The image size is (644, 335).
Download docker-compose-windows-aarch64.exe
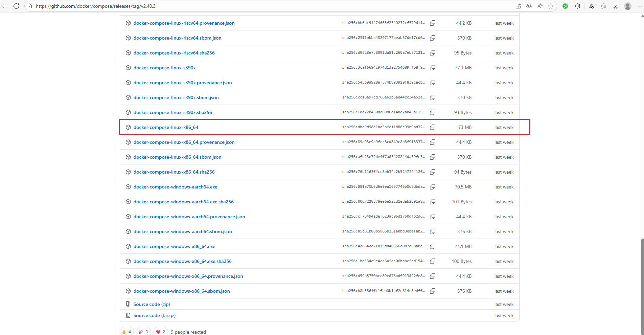[175, 187]
